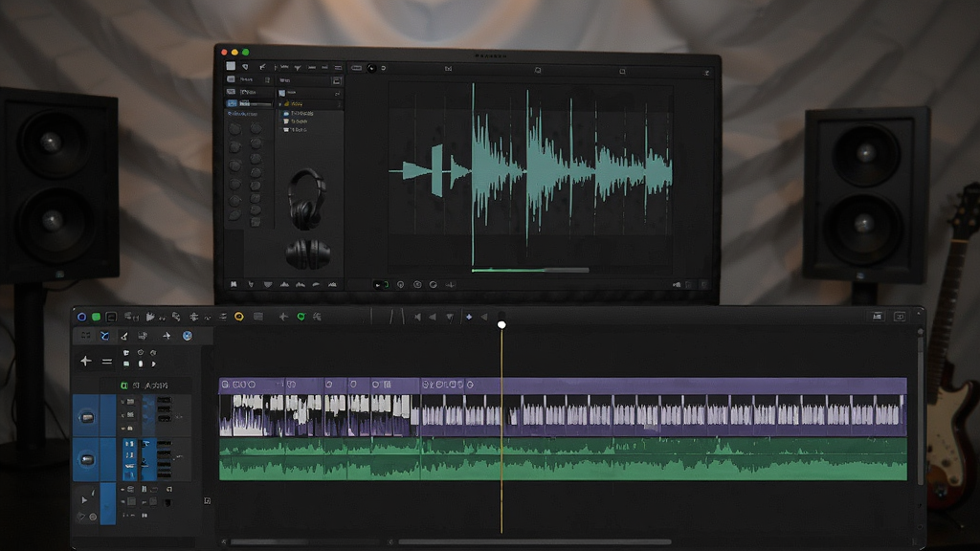Click the folded headphones thumbnail below it
The height and width of the screenshot is (551, 980).
[x=307, y=253]
